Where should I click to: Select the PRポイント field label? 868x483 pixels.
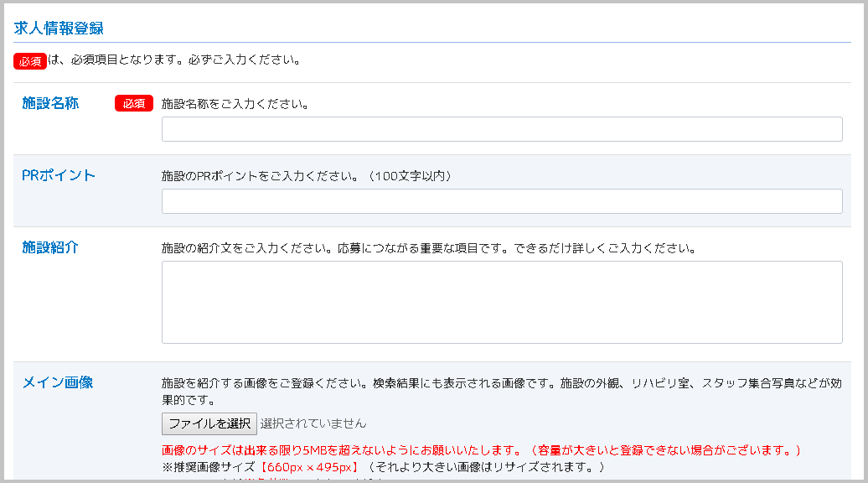(59, 175)
